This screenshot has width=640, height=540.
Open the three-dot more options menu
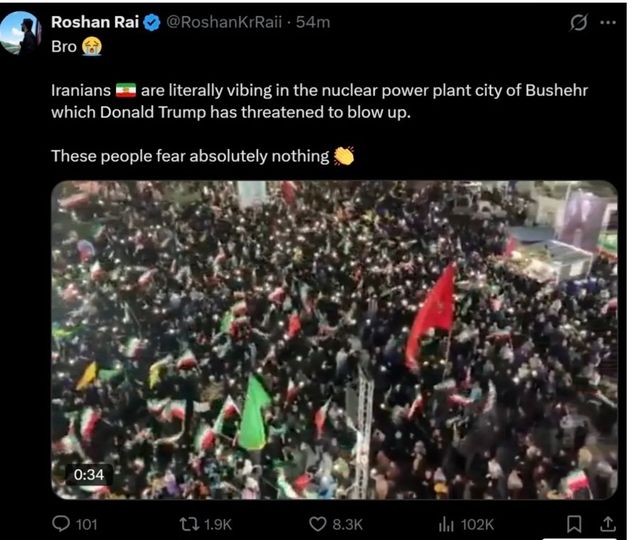[x=608, y=22]
